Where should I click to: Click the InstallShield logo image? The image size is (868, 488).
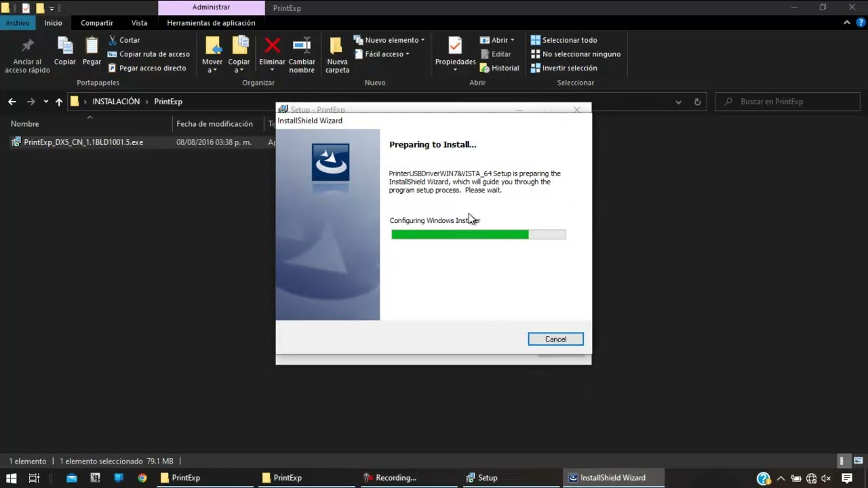coord(330,163)
